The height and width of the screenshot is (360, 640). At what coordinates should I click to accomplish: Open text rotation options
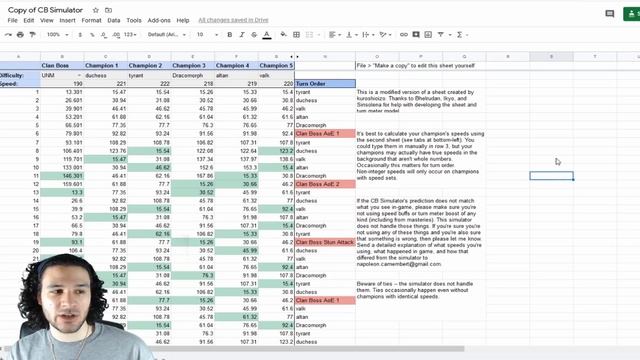(x=385, y=35)
